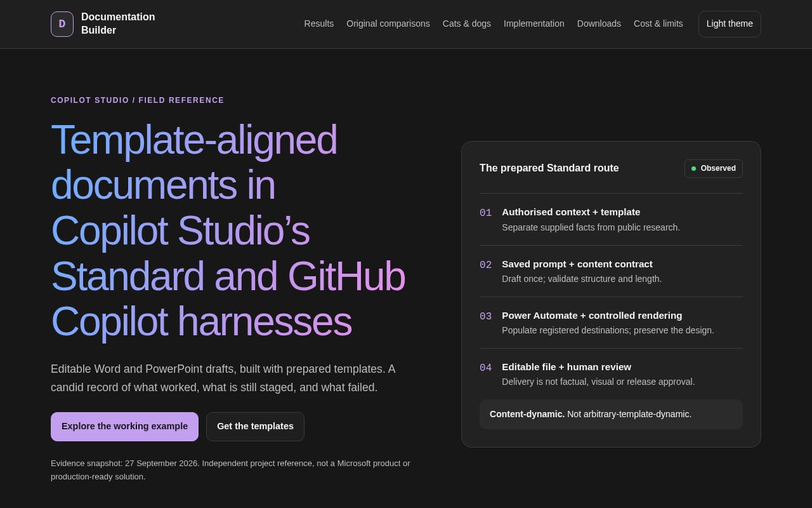Open the Documentation Builder home link
Viewport: 812px width, 508px height.
pyautogui.click(x=103, y=24)
